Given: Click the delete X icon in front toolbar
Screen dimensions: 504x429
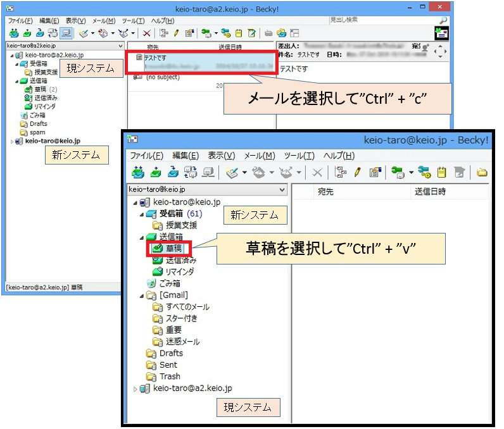Looking at the screenshot, I should (317, 172).
